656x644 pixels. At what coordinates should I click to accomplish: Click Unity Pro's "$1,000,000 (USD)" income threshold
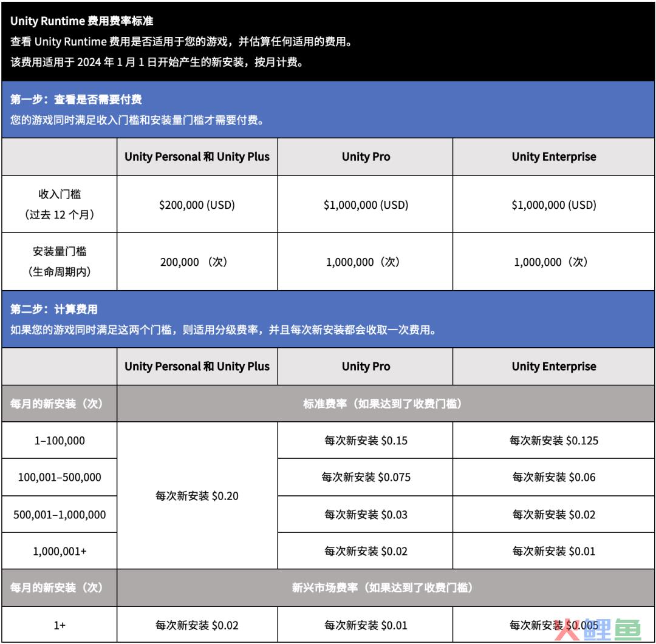point(366,205)
